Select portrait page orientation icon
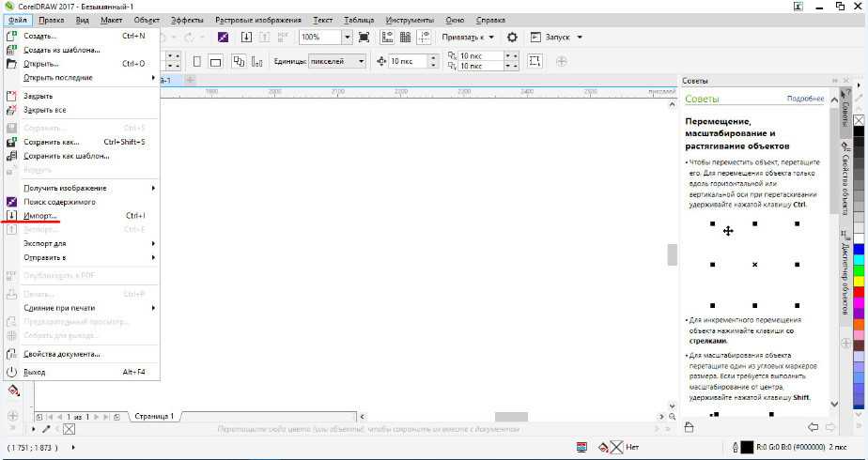Screen dimensions: 868x460 [197, 61]
